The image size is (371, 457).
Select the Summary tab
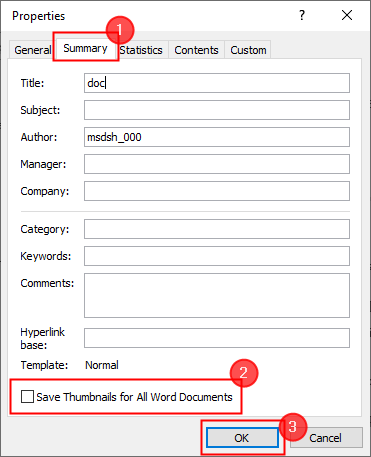click(85, 48)
